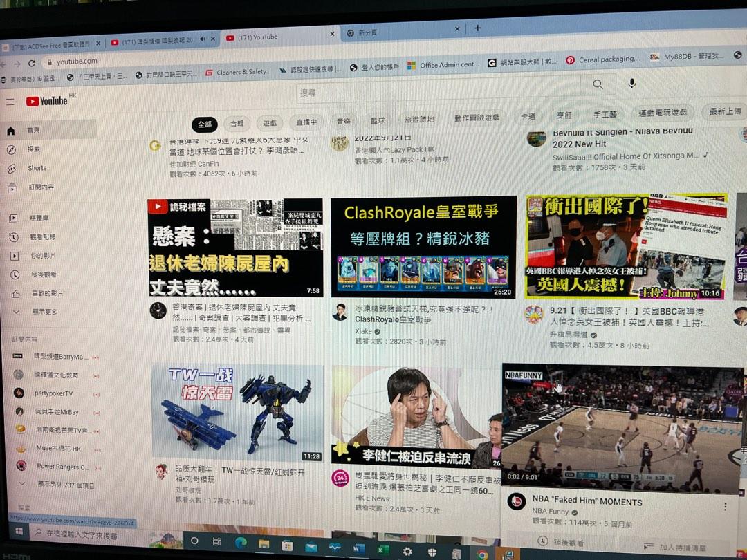Select the 合輯 filter chip
Image resolution: width=747 pixels, height=560 pixels.
(237, 123)
